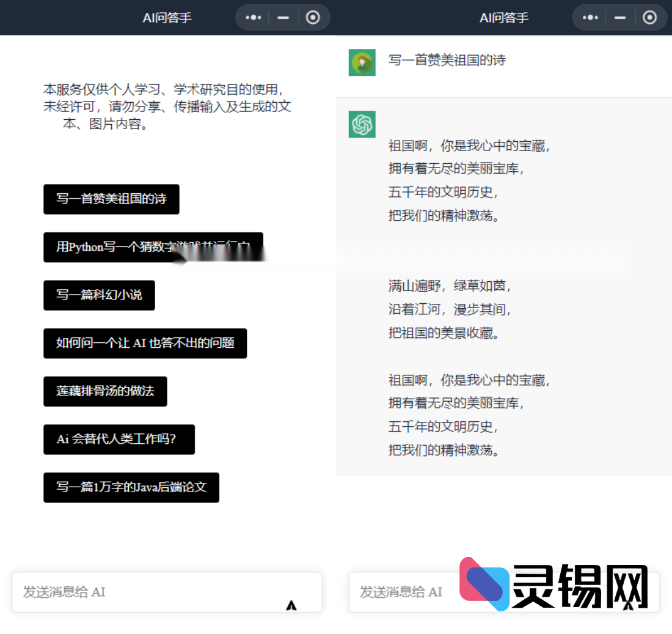Open the "..." options menu in the right capsule
Screen dimensions: 672x634
pyautogui.click(x=590, y=17)
